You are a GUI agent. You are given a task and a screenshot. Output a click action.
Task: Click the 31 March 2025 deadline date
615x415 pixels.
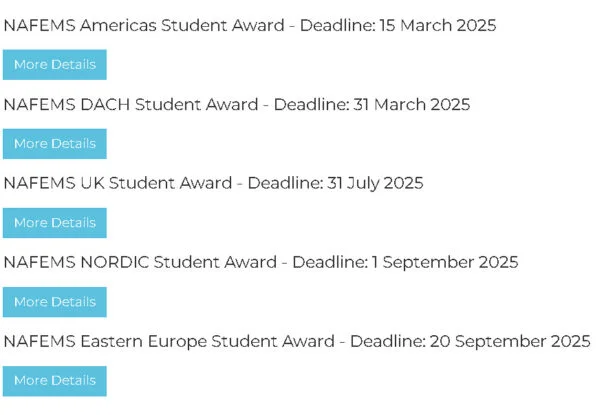point(411,104)
